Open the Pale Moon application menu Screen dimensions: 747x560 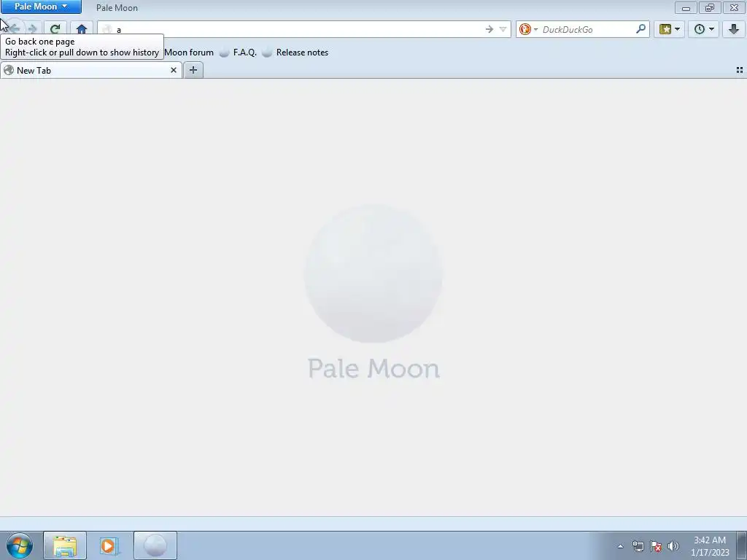tap(41, 7)
